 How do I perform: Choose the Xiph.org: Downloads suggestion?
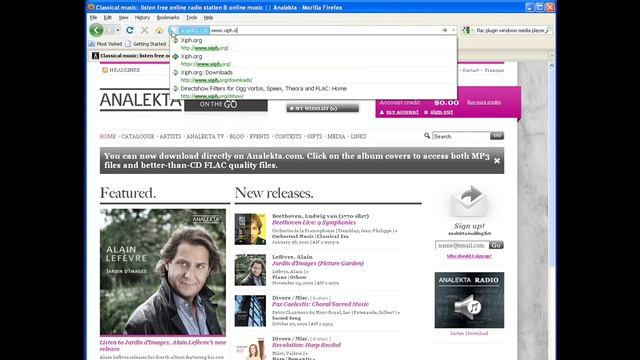pos(313,76)
